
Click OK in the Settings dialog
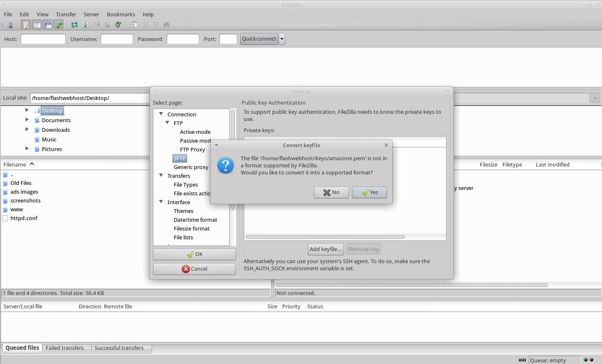coord(194,254)
